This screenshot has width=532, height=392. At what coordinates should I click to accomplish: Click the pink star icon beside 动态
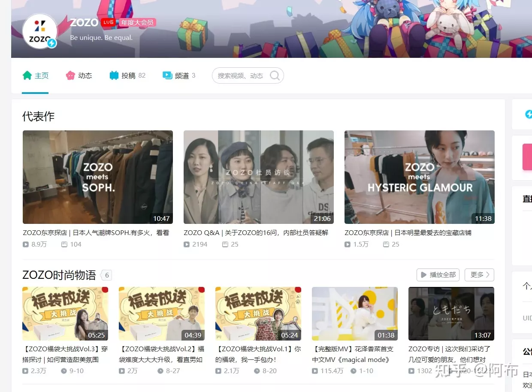coord(70,75)
